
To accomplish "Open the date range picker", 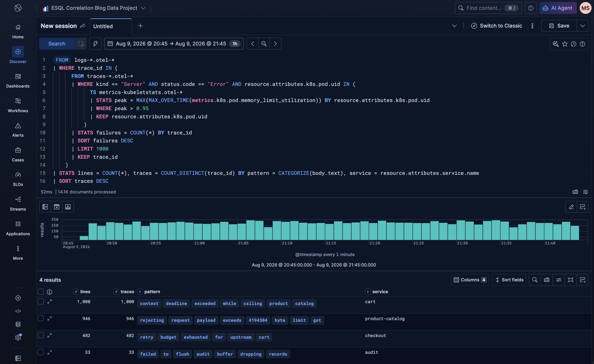I will point(174,44).
